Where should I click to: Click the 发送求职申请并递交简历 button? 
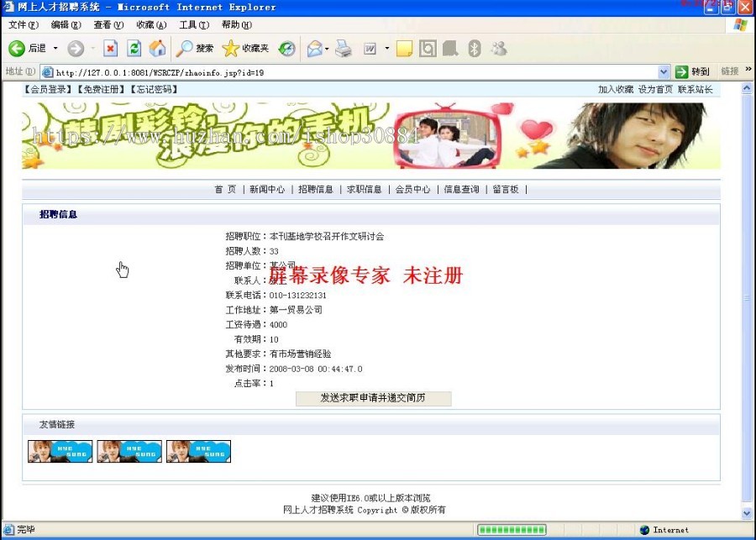[373, 399]
